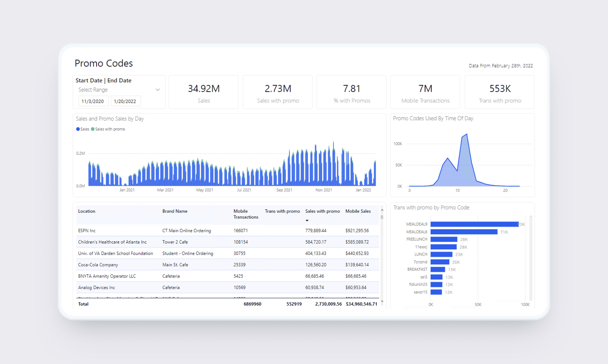
Task: Sort table by Location column header
Action: pyautogui.click(x=87, y=211)
